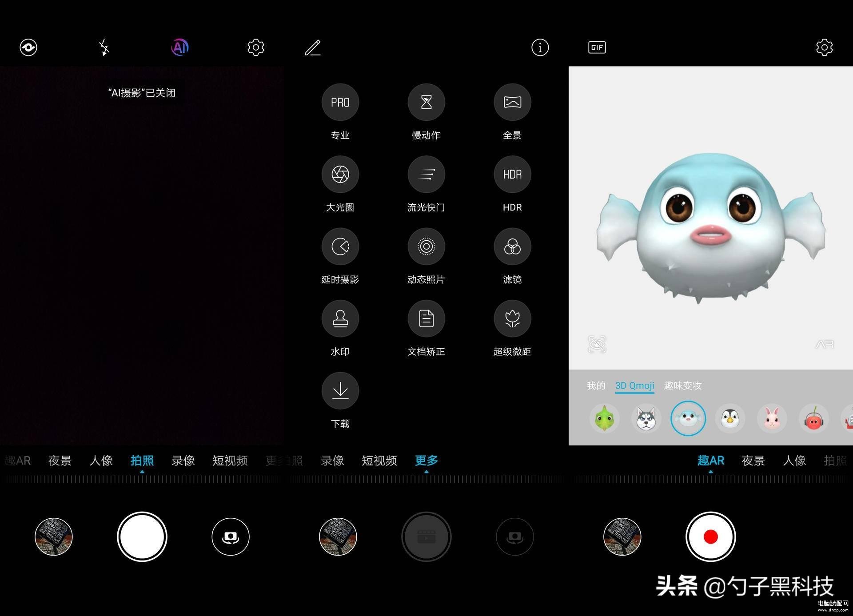Open settings gear in AR screen
Image resolution: width=853 pixels, height=616 pixels.
(824, 47)
